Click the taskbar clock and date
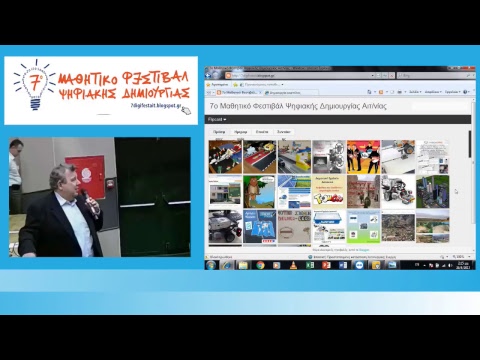The width and height of the screenshot is (480, 360). 463,265
